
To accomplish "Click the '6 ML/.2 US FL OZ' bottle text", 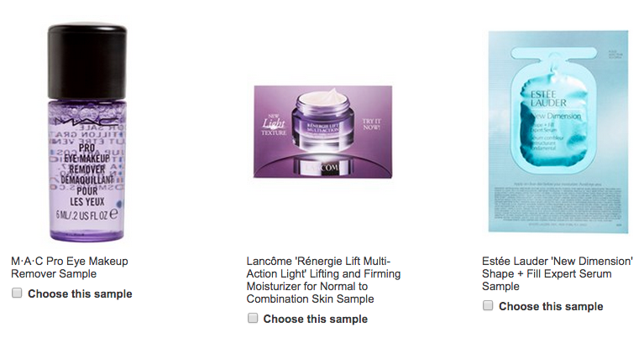I will [x=86, y=214].
